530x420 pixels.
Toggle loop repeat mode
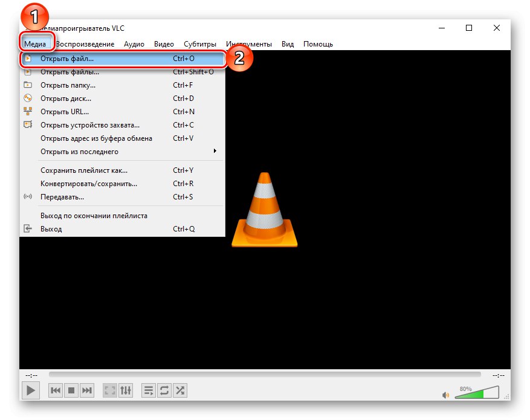(164, 390)
